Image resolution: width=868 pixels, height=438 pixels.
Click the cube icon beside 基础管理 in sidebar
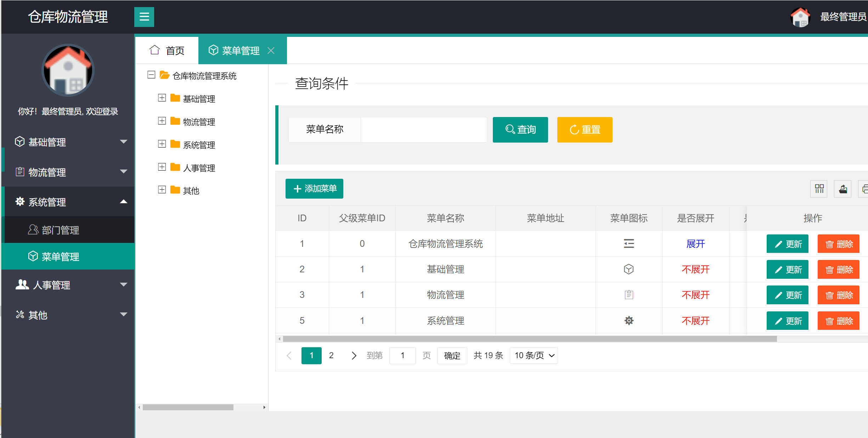[20, 142]
